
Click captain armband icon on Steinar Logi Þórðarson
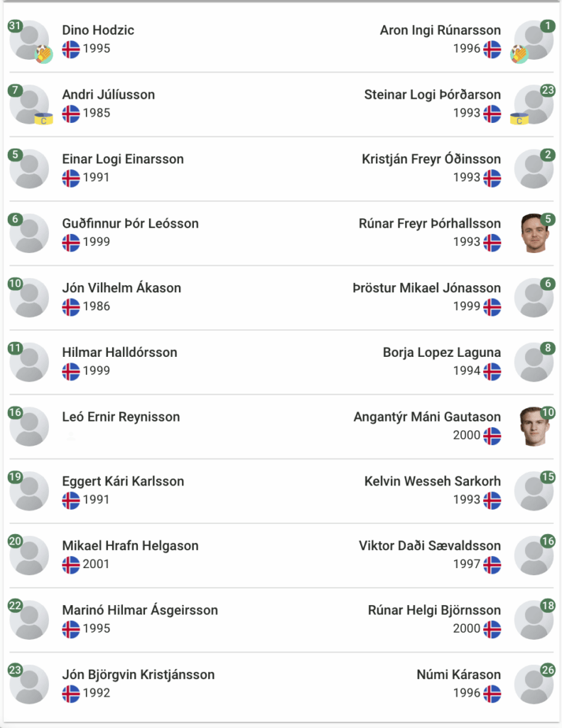point(519,119)
